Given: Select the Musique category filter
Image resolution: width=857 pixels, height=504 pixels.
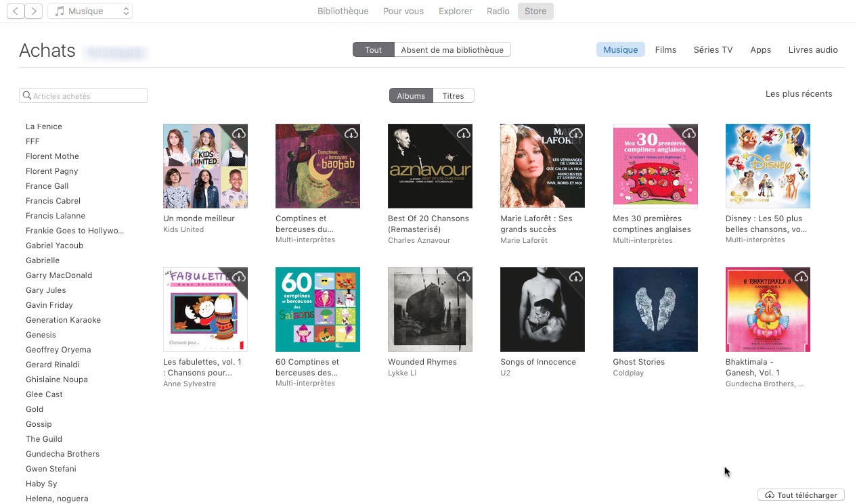Looking at the screenshot, I should [x=621, y=49].
